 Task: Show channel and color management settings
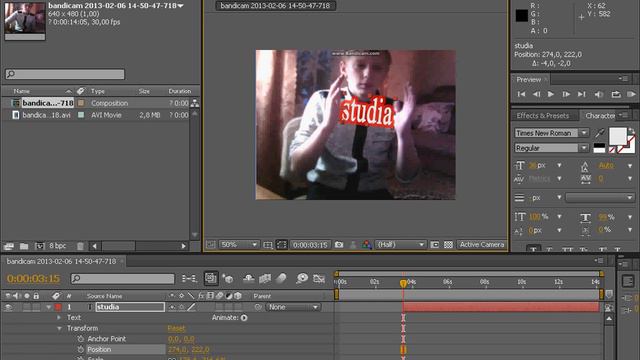click(367, 244)
